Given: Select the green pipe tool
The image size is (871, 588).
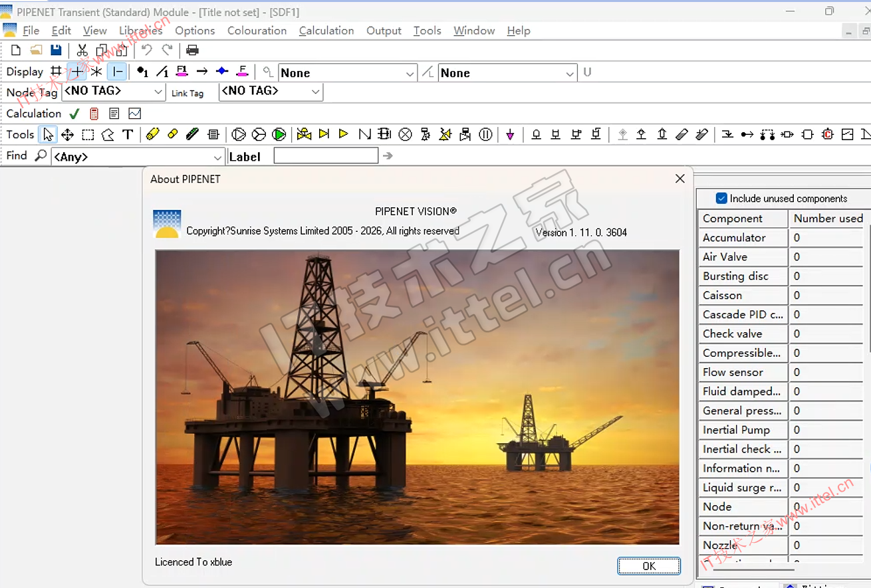Looking at the screenshot, I should (x=193, y=134).
